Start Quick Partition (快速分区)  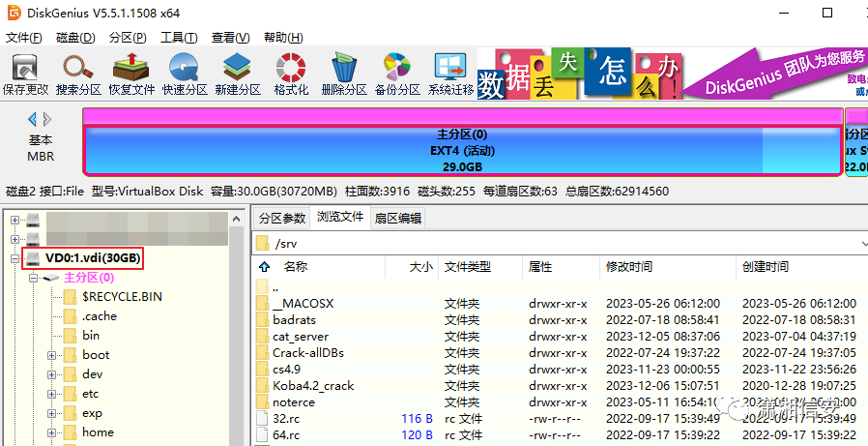(x=185, y=74)
